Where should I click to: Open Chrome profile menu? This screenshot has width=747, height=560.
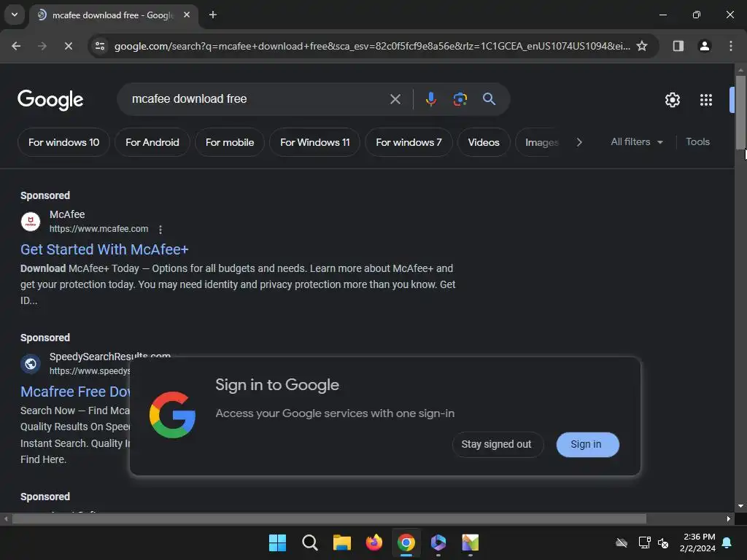tap(705, 46)
